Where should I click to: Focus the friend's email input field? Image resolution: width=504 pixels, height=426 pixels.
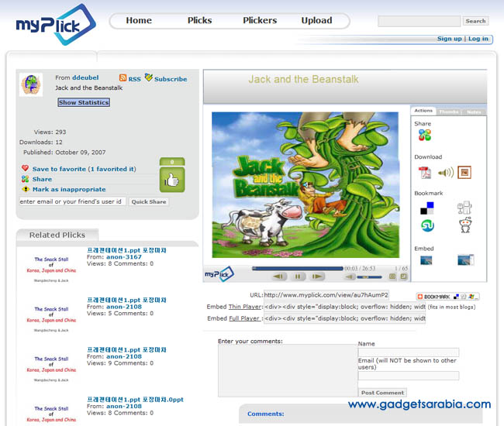click(x=72, y=201)
